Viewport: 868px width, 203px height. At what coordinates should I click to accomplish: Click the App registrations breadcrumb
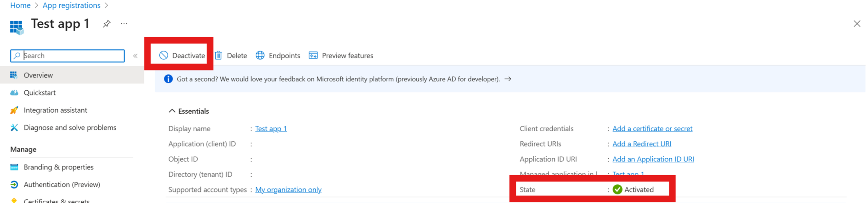pos(71,5)
